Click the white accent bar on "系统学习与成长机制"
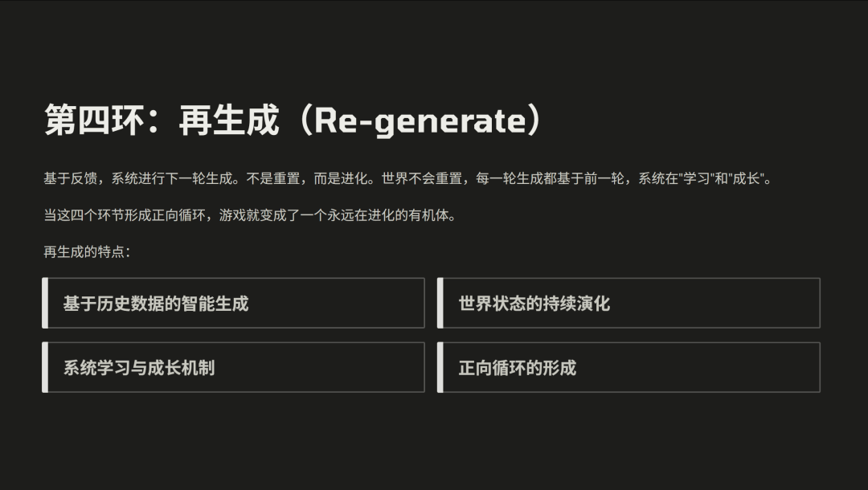 [x=45, y=368]
